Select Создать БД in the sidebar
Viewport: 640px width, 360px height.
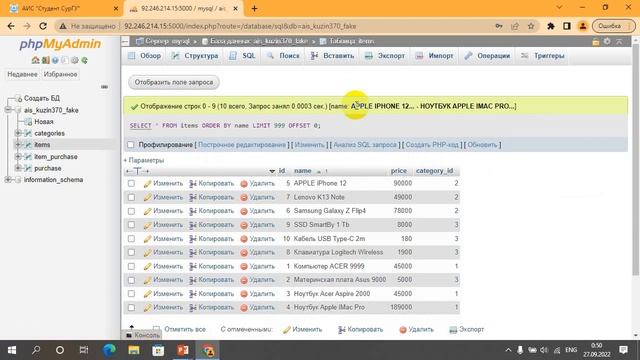(42, 98)
